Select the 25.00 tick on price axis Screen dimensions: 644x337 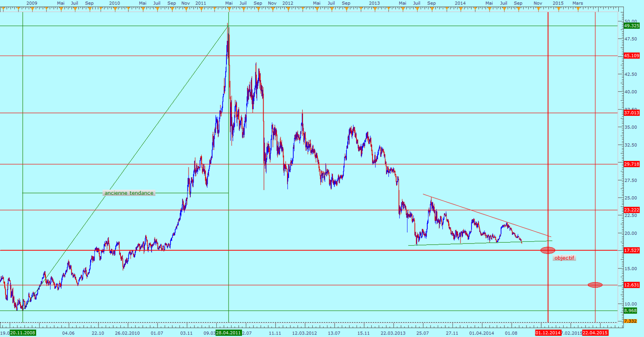pos(630,198)
